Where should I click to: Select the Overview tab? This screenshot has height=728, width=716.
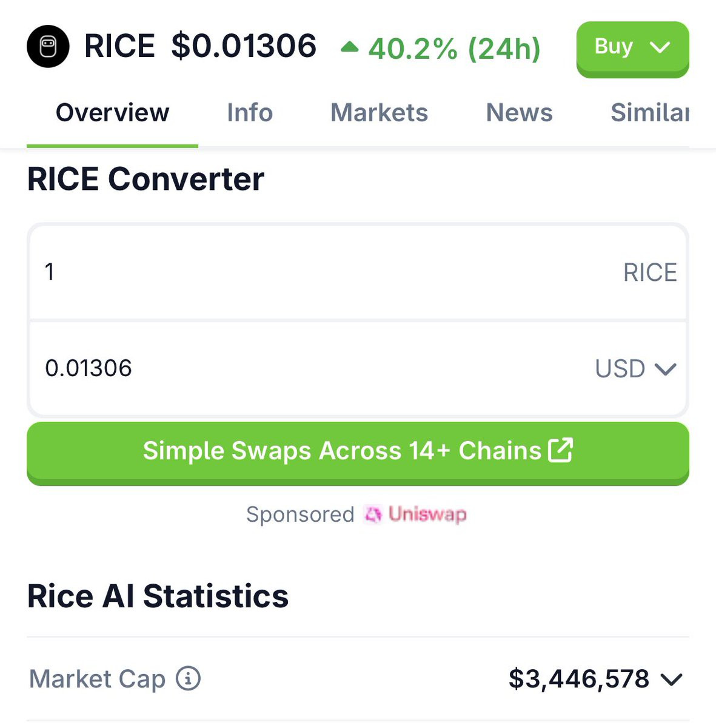[x=112, y=113]
